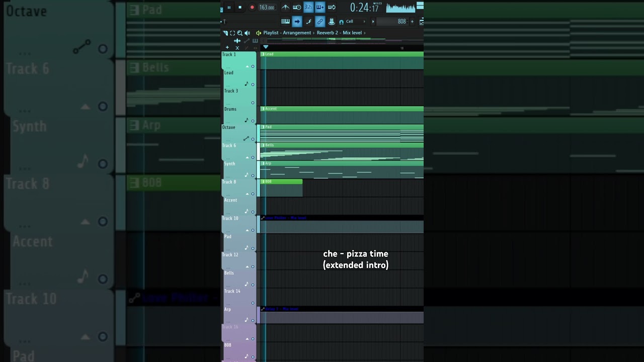The image size is (644, 362).
Task: Mute Track 1 using its circle toggle
Action: [x=253, y=66]
